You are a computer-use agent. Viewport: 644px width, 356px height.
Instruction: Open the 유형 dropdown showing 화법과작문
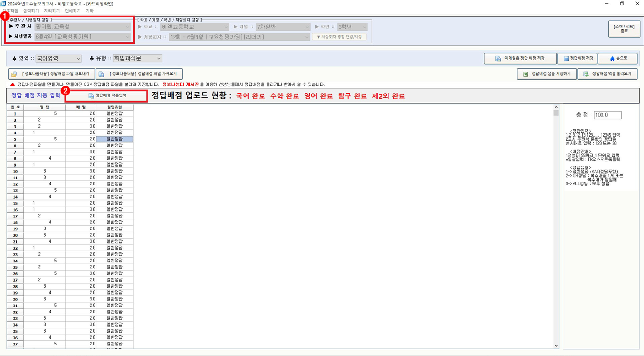tap(137, 58)
